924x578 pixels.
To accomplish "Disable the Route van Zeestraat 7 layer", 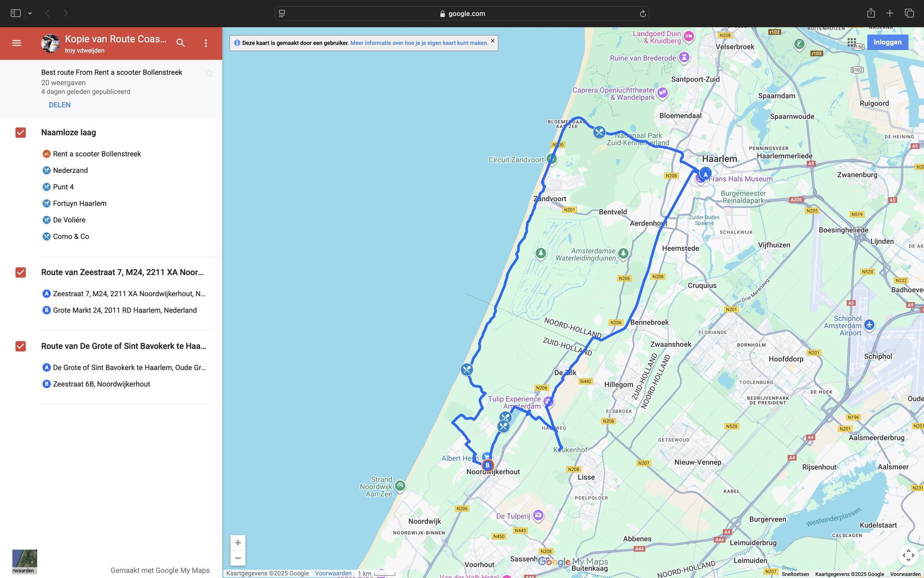I will [20, 272].
